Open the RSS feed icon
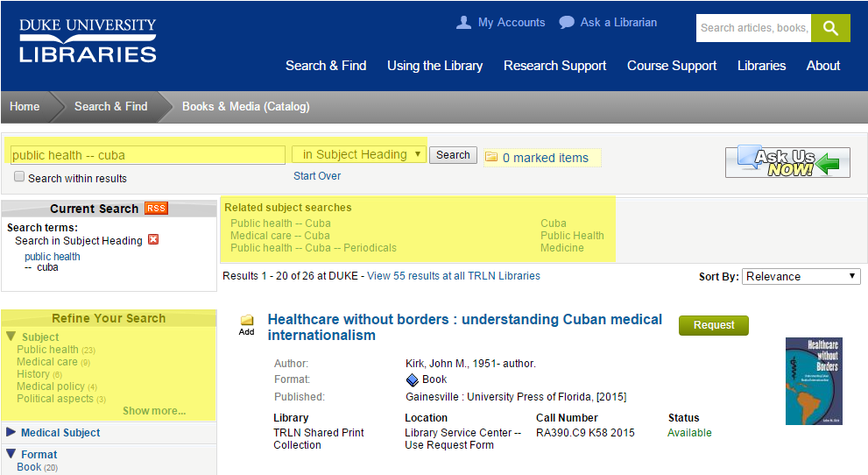 156,209
